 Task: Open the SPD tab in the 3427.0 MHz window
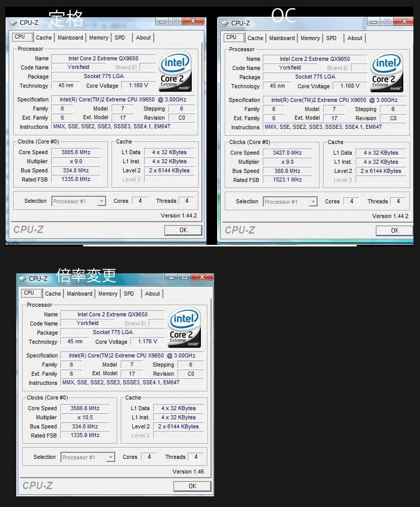coord(331,38)
